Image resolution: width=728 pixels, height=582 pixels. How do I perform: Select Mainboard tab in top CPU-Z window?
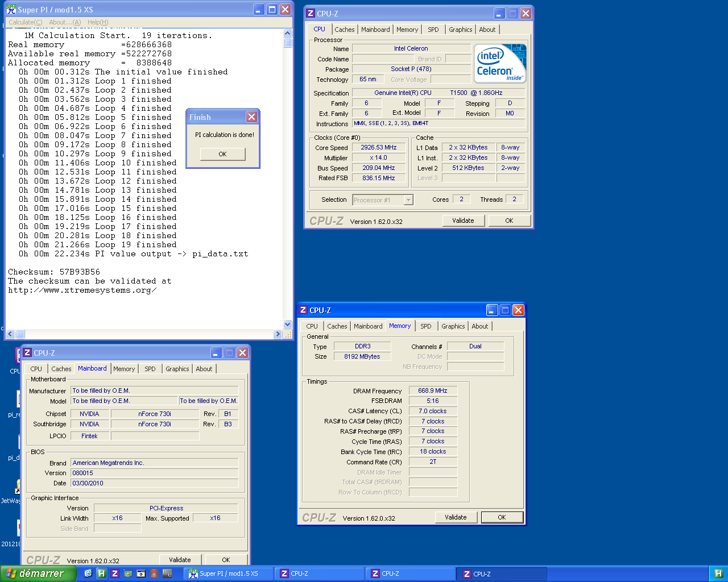tap(375, 30)
